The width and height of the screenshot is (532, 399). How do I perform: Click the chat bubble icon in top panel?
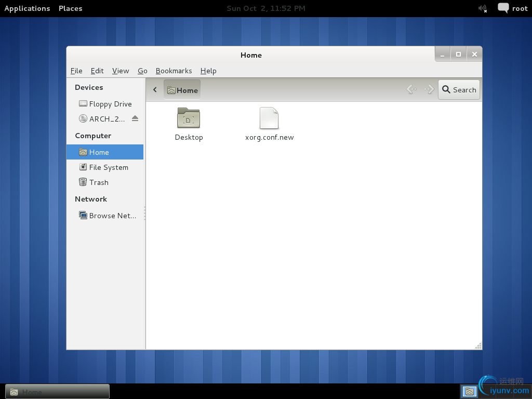point(503,8)
